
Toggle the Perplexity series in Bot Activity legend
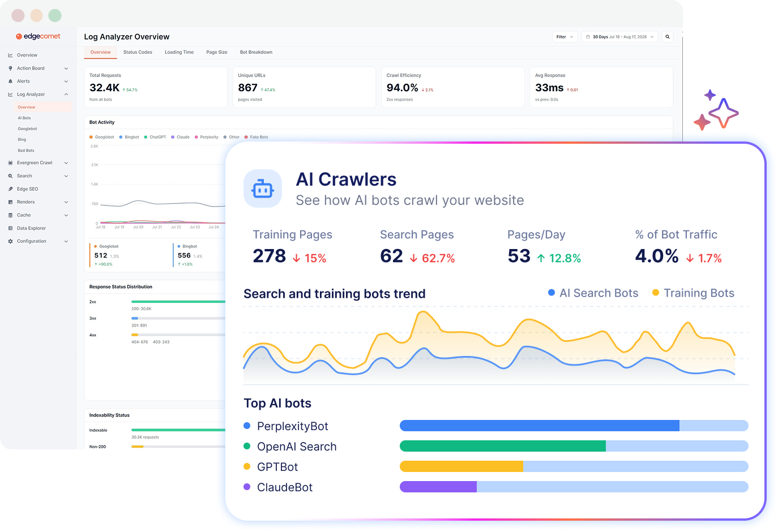[207, 137]
